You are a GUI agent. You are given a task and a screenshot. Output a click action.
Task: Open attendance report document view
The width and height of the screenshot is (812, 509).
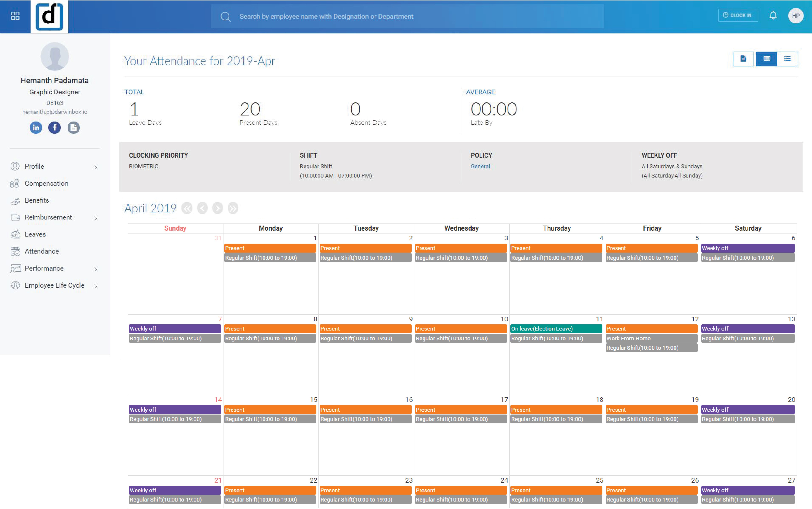point(743,59)
